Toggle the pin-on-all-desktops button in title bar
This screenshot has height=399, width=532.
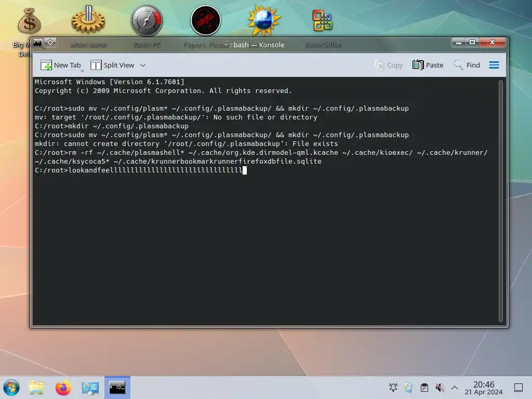pos(50,43)
